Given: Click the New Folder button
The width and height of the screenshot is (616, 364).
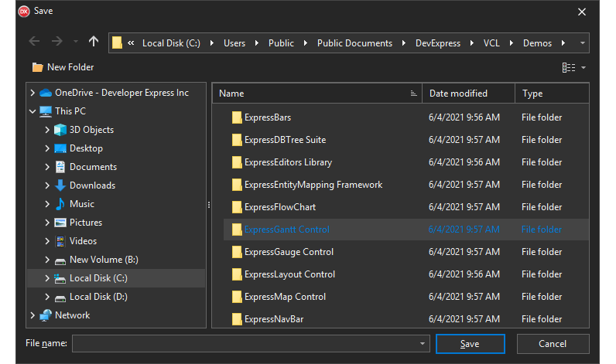Looking at the screenshot, I should 63,67.
